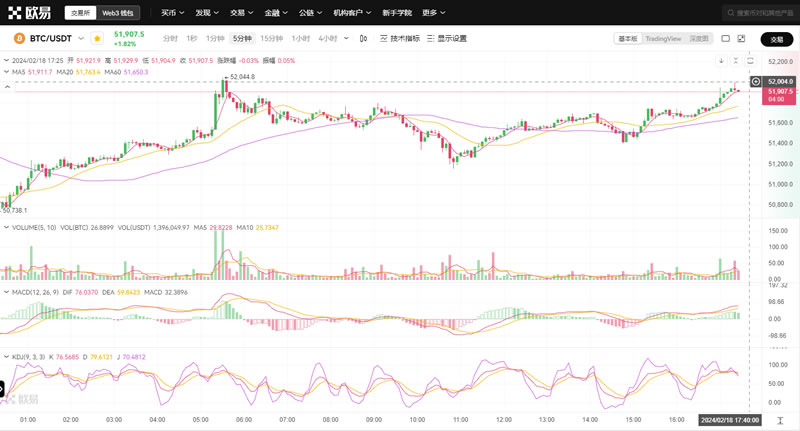
Task: Click the 50,738.1 low price marker
Action: [x=14, y=210]
